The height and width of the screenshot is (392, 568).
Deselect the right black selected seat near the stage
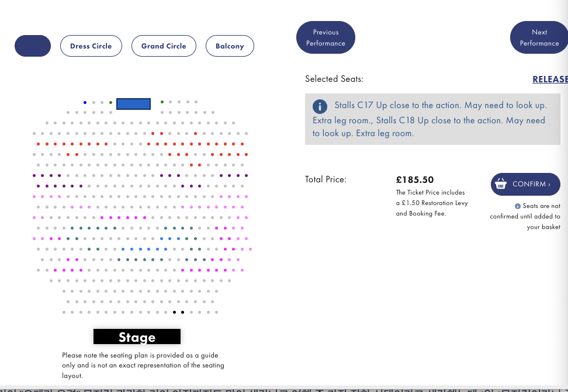[183, 312]
